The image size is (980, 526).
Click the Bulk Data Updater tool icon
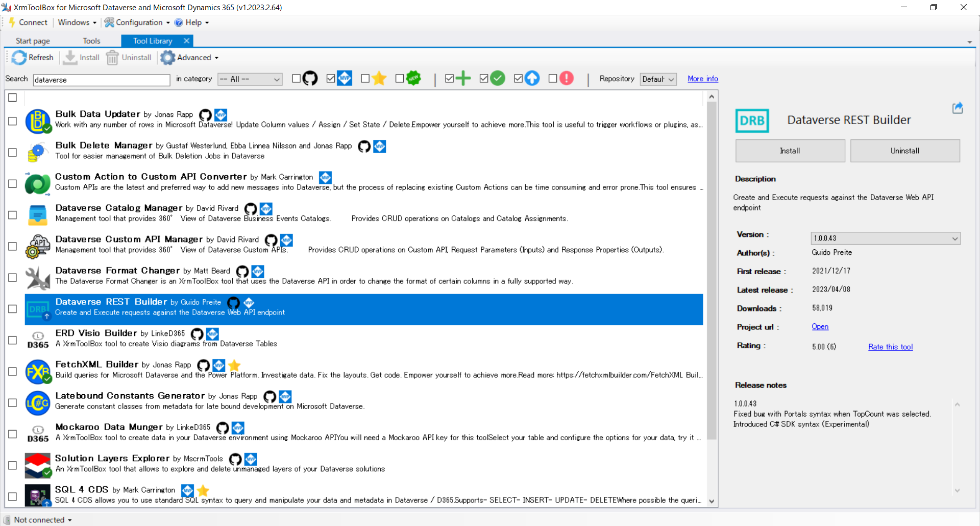(x=38, y=121)
